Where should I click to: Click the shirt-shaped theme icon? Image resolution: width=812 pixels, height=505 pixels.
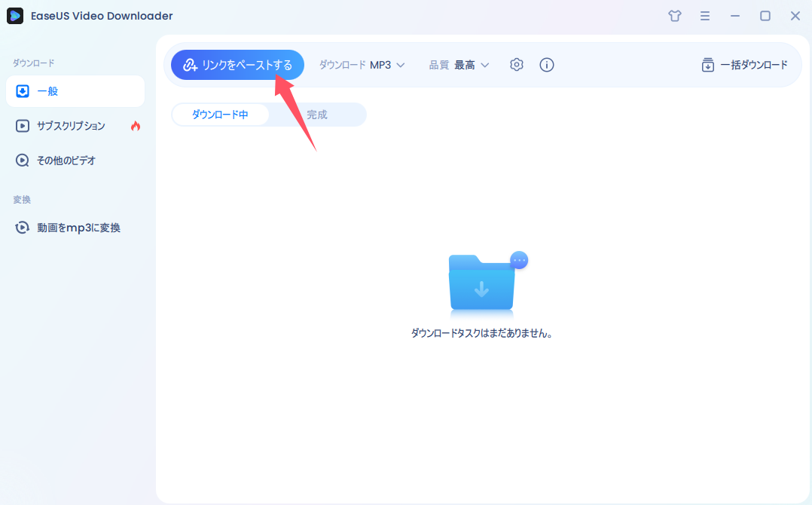(x=675, y=15)
